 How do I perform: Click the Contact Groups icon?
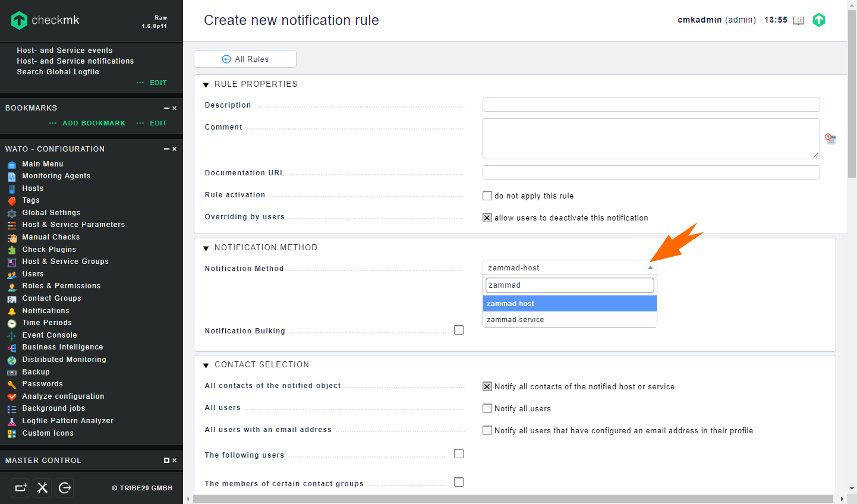click(12, 299)
